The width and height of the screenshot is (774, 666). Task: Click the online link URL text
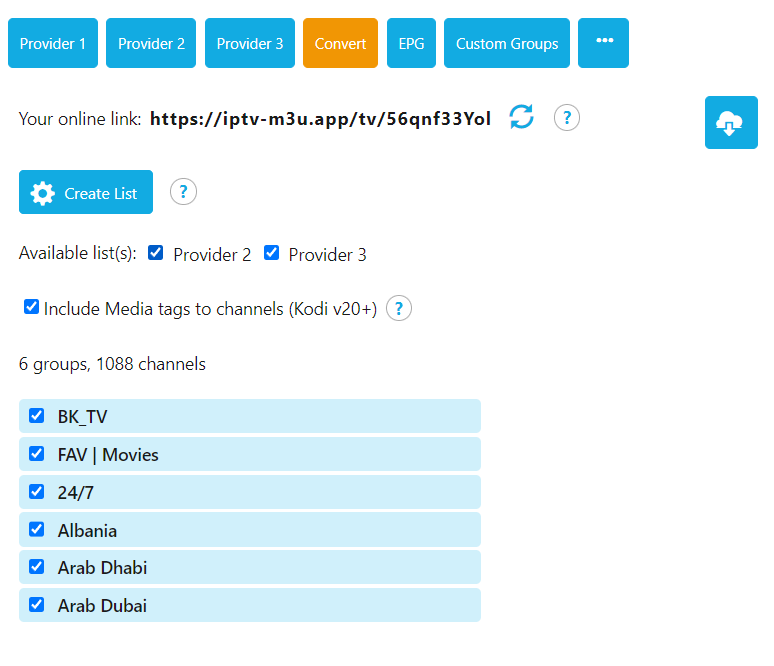tap(320, 119)
